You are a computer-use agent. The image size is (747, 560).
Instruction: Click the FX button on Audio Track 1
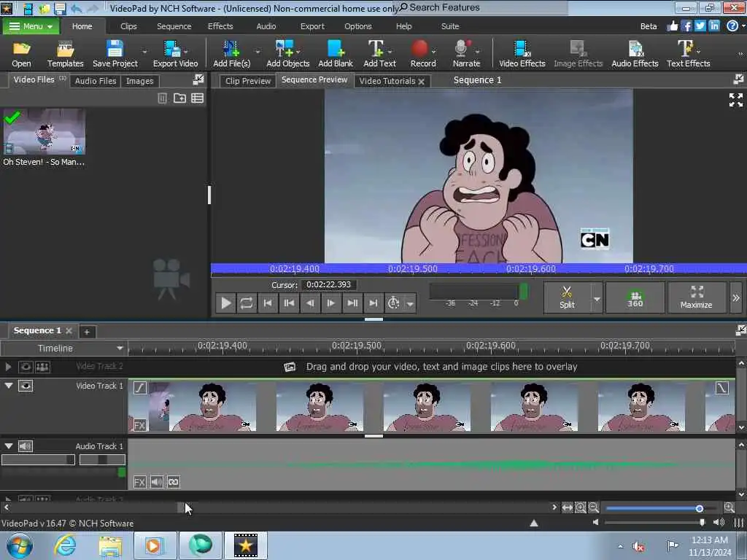[139, 482]
